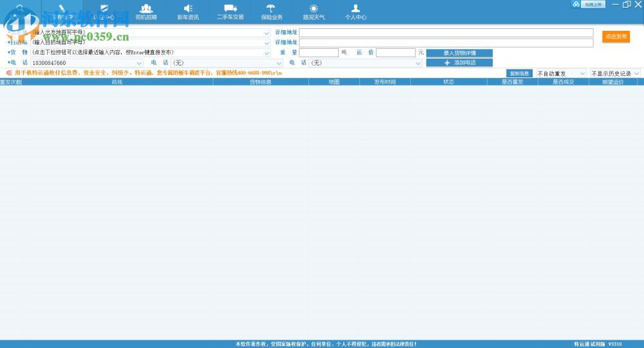Viewport: 644px width, 348px height.
Task: Focus the destination detailed address field
Action: (x=446, y=42)
